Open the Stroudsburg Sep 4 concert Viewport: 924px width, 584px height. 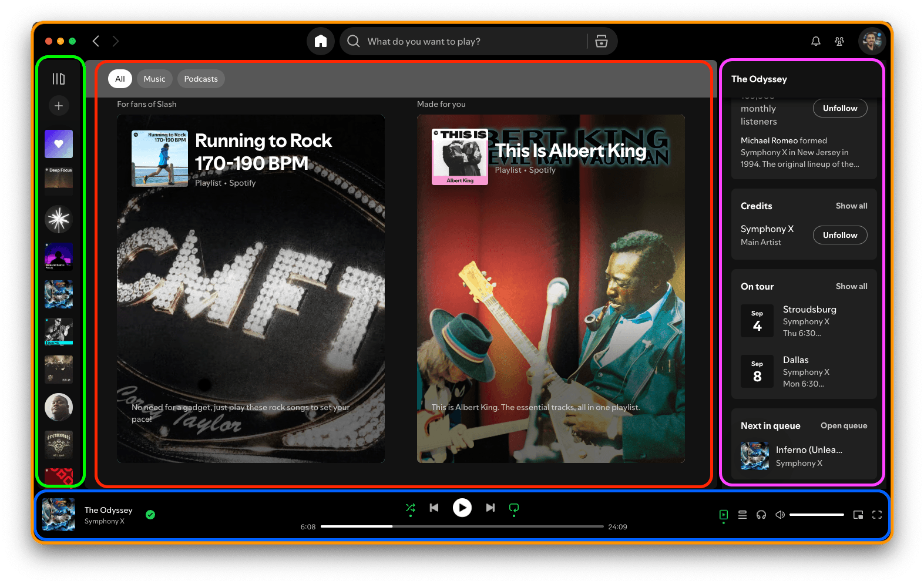(x=804, y=321)
